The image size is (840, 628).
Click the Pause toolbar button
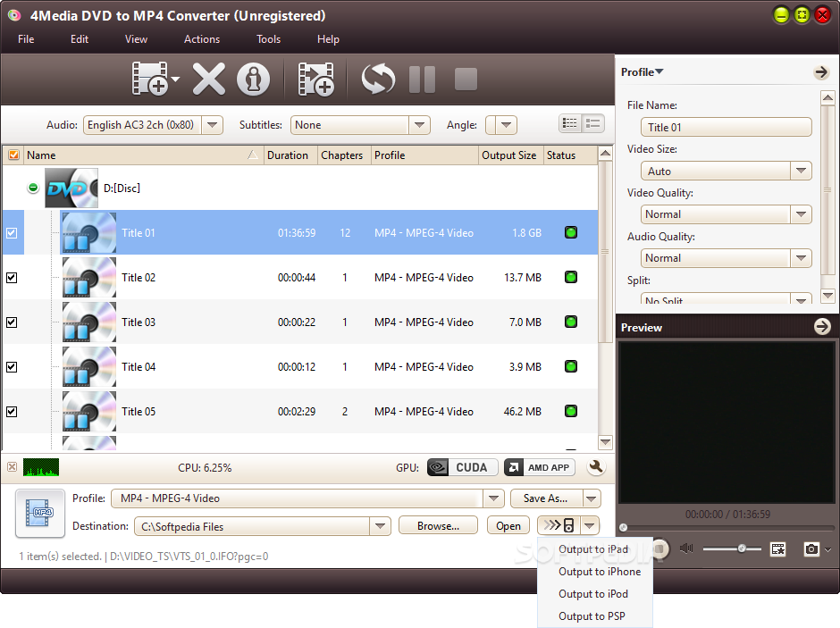[x=422, y=80]
